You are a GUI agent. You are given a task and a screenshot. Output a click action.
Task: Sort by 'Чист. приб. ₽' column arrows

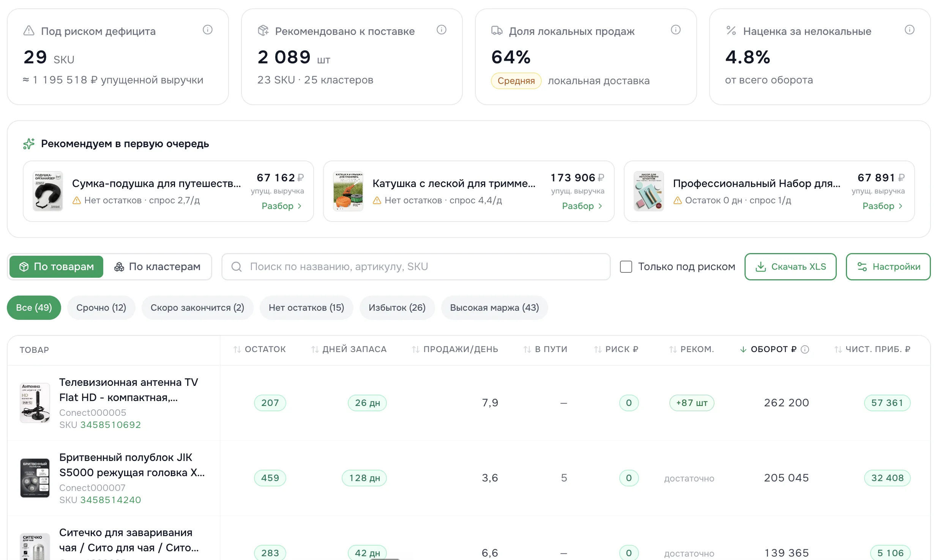(838, 349)
